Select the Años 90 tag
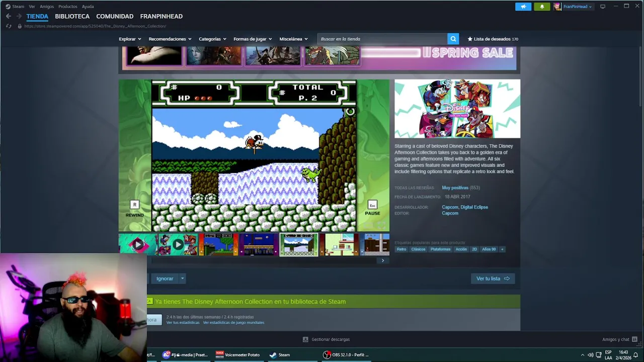 [x=489, y=249]
